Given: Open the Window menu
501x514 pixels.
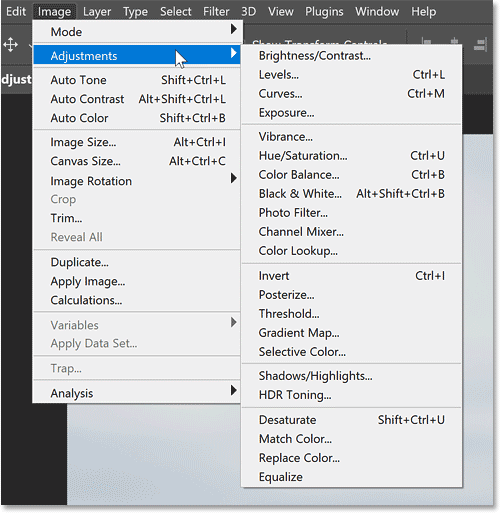Looking at the screenshot, I should 377,12.
